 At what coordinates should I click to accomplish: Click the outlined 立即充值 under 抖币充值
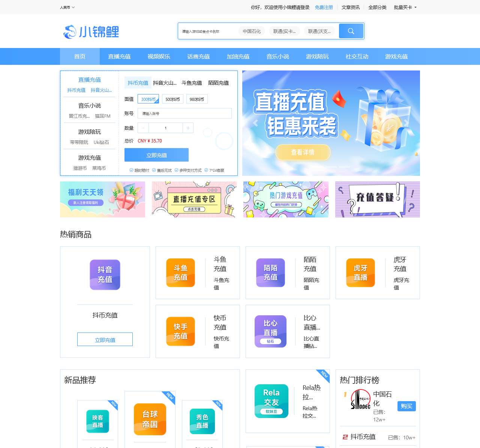[105, 339]
